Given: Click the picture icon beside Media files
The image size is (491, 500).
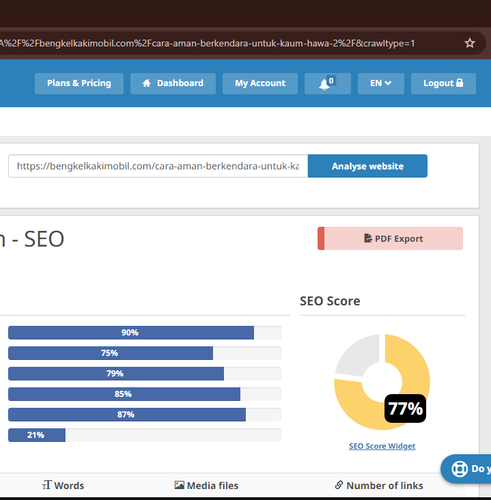Looking at the screenshot, I should [x=179, y=485].
